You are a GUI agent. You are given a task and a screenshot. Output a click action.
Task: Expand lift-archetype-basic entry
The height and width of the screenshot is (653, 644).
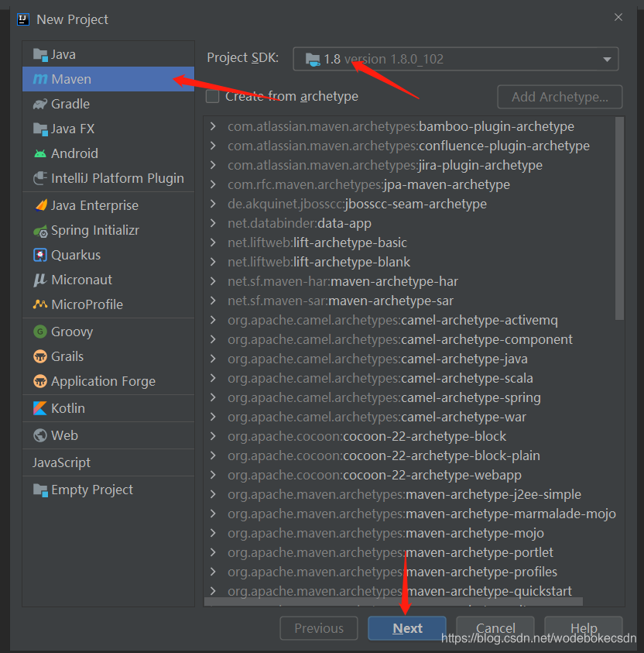point(213,242)
